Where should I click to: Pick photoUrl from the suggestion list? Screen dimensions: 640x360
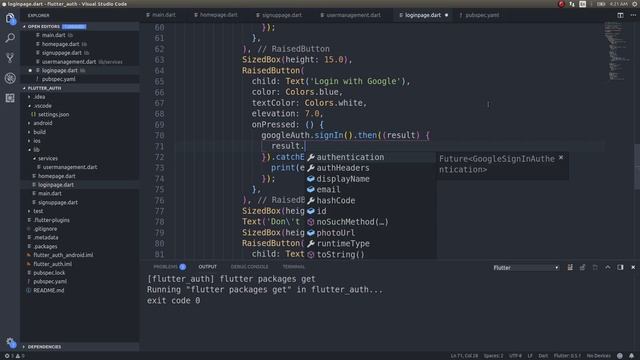(x=371, y=233)
